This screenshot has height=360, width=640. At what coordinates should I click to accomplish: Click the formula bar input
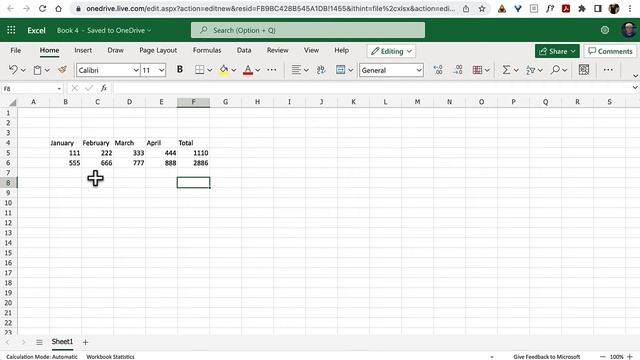tap(371, 88)
